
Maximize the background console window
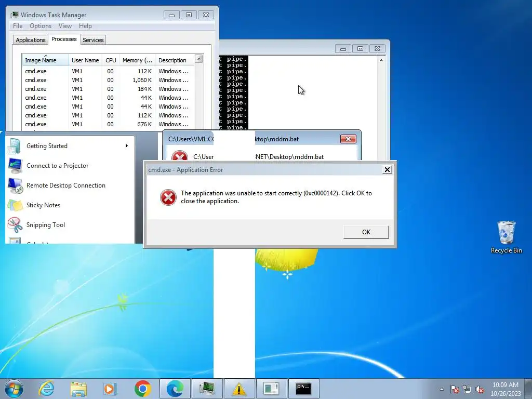pos(360,48)
